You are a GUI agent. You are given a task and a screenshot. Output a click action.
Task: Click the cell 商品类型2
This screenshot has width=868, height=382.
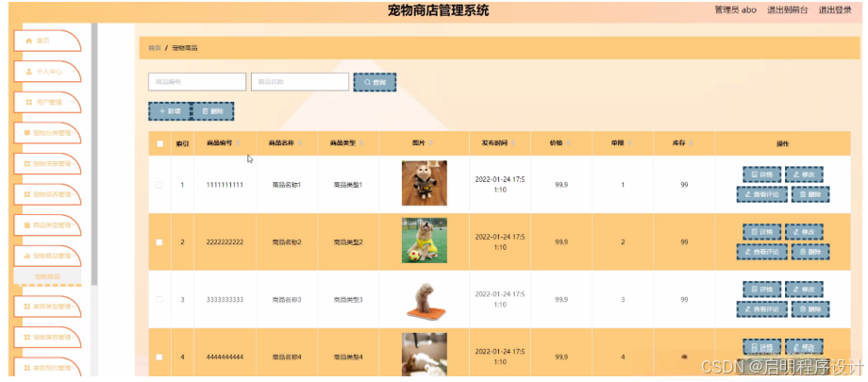tap(347, 242)
